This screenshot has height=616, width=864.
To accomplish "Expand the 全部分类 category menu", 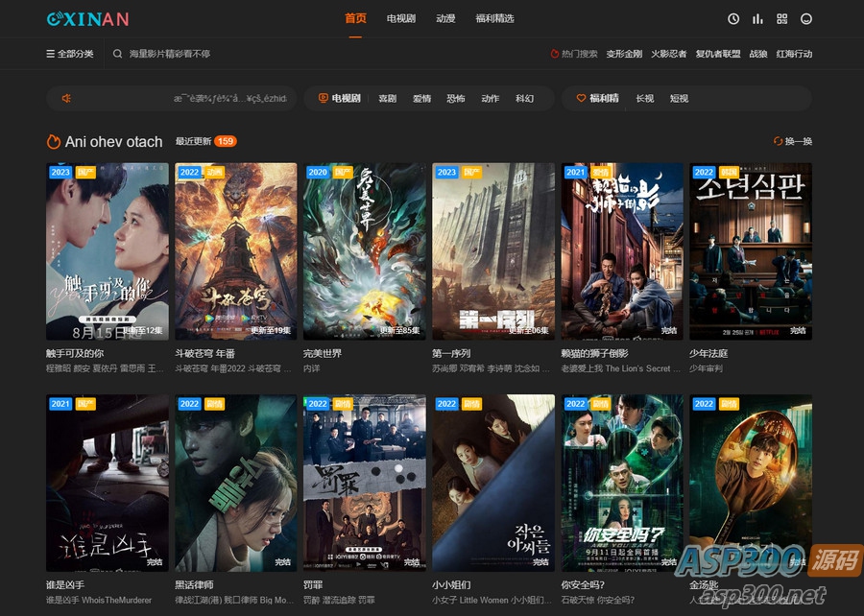I will point(70,54).
